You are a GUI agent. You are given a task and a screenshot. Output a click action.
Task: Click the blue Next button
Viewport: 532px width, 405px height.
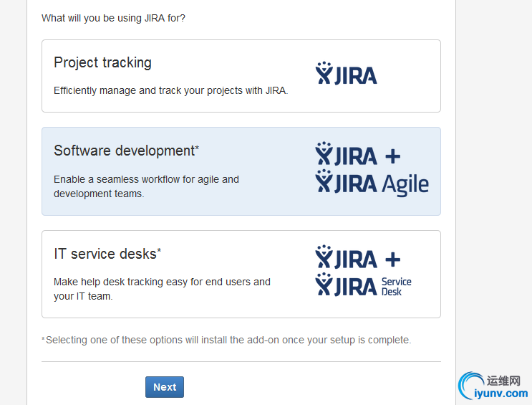pyautogui.click(x=165, y=387)
